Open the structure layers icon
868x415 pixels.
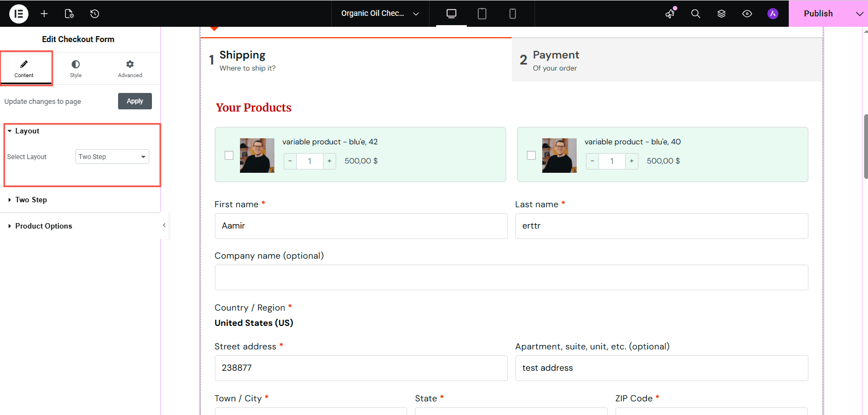(x=722, y=14)
